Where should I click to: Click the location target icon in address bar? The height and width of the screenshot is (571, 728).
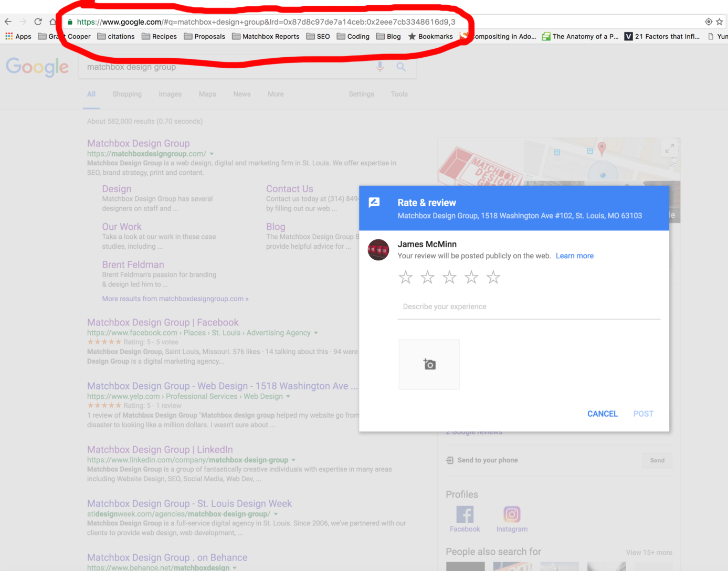(x=709, y=22)
